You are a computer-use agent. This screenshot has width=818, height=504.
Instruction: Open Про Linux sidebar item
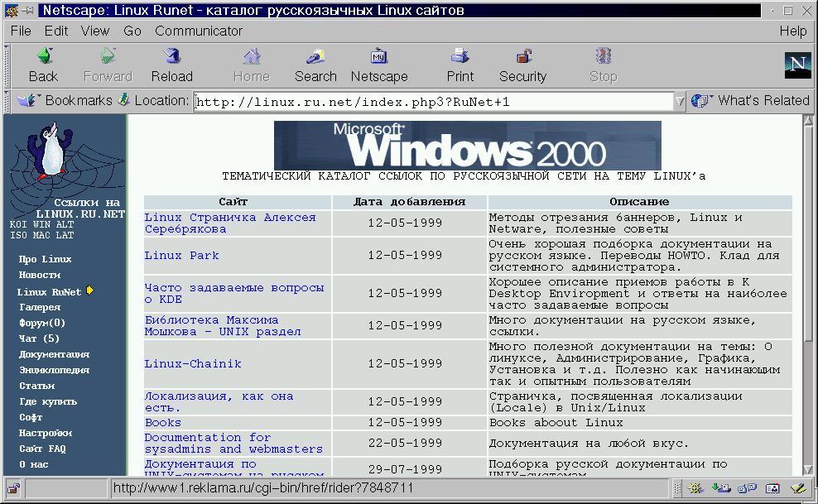point(45,259)
